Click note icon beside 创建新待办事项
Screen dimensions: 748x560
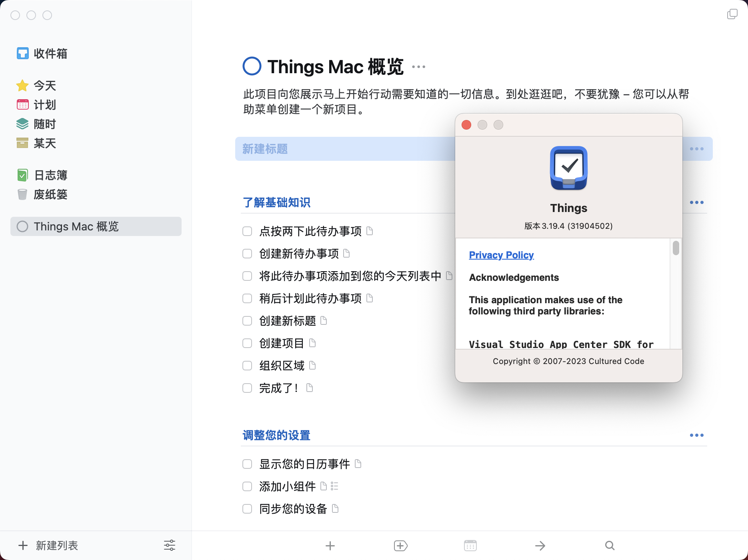pyautogui.click(x=347, y=253)
